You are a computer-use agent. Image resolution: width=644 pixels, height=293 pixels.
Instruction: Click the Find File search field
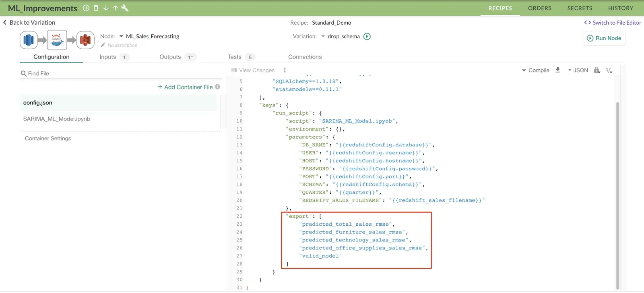121,73
